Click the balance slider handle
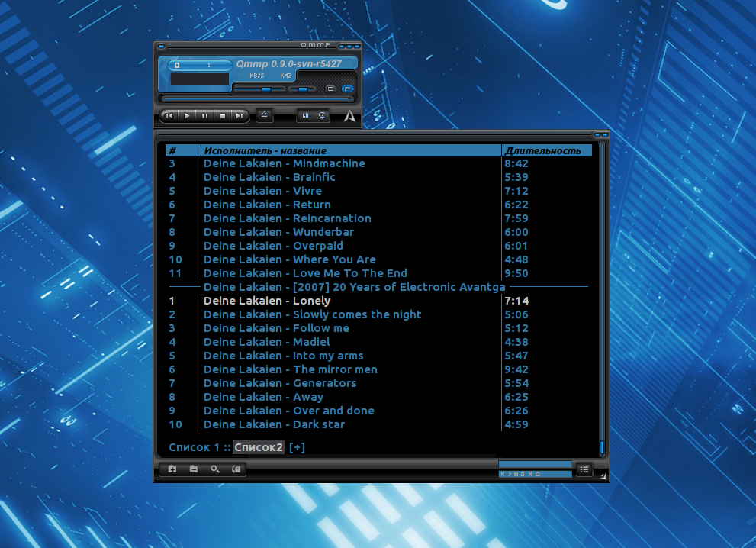Viewport: 756px width, 548px height. 302,89
